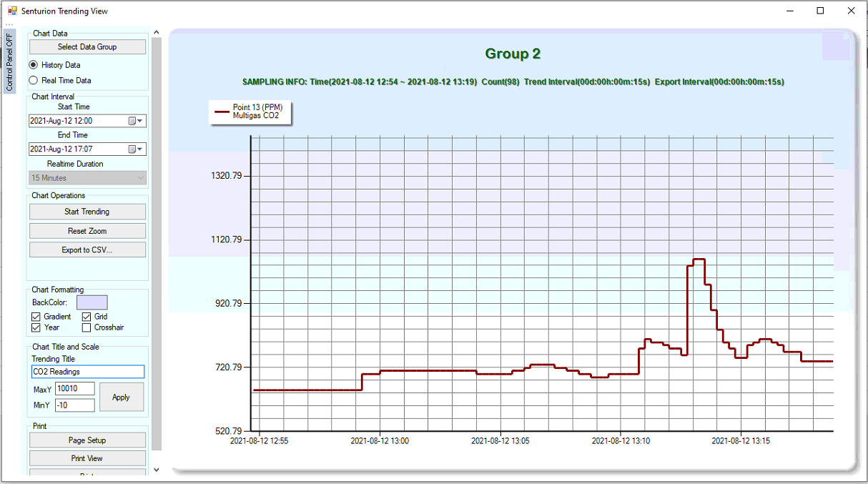Uncheck the Grid checkbox
Viewport: 868px width, 484px height.
click(87, 317)
